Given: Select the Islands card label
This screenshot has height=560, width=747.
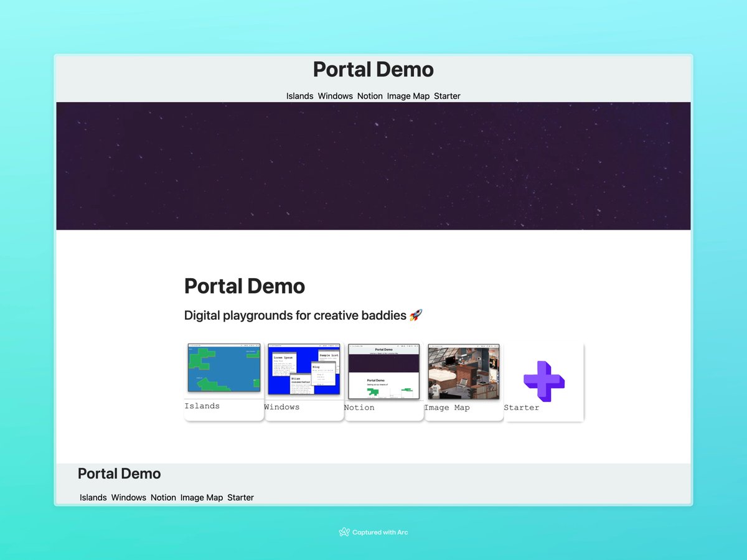Looking at the screenshot, I should click(x=202, y=406).
